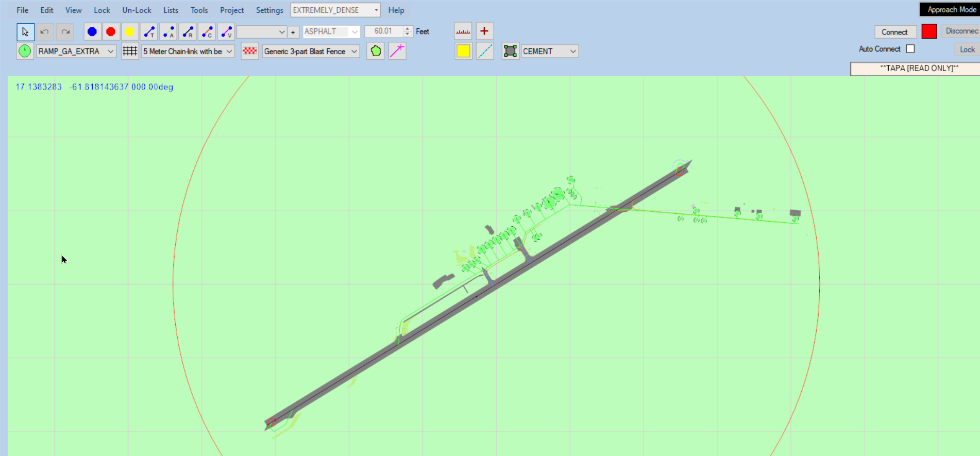
Task: Click the undo arrow icon
Action: (x=45, y=32)
